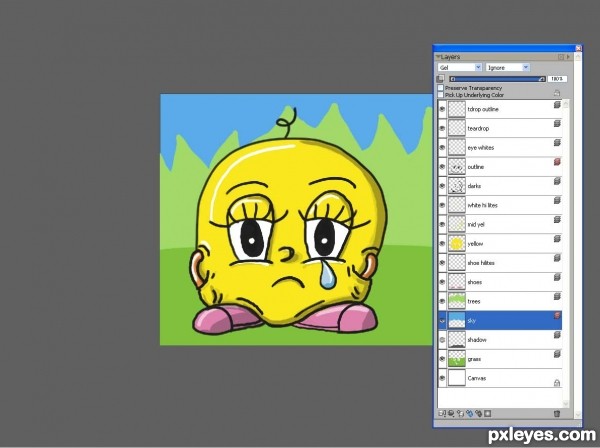Select the shoe hilites layer name
Viewport: 600px width, 448px height.
481,263
